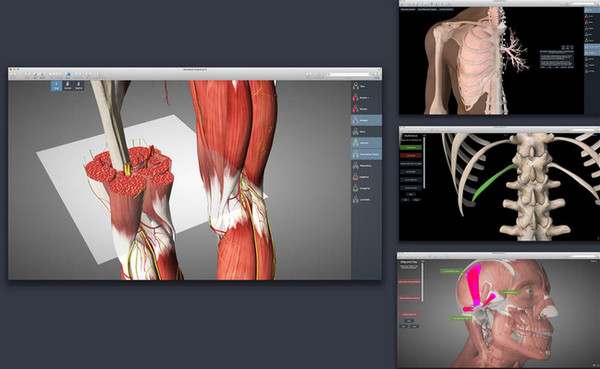Click the info popup text box in the shoulder window
Viewport: 600px width, 369px height.
point(557,59)
